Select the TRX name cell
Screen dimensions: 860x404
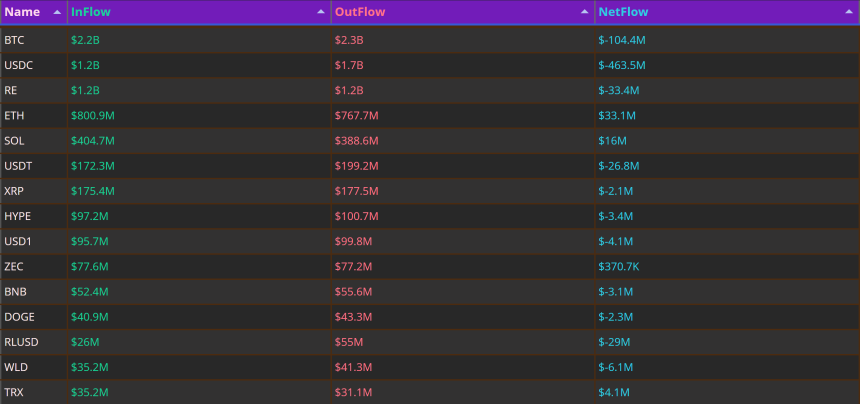pos(34,392)
